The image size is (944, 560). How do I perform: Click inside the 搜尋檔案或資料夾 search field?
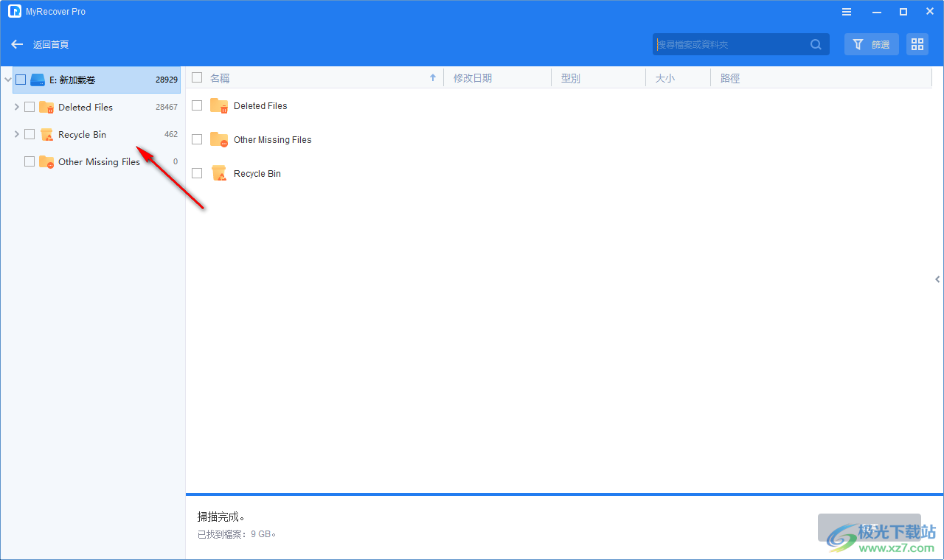point(723,44)
